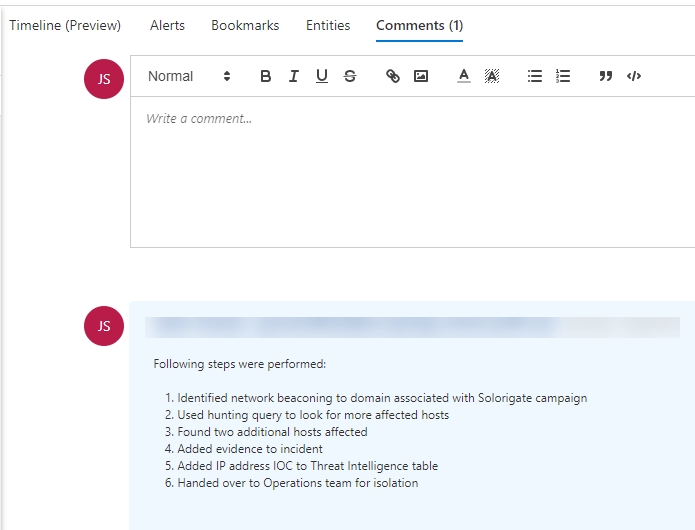Apply strikethrough formatting
Screen dimensions: 695x530
[x=349, y=76]
